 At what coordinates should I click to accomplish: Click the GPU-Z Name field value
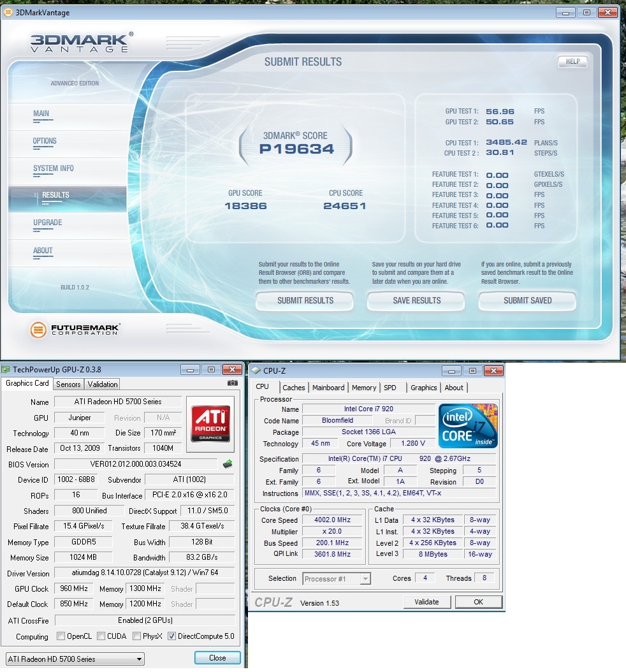point(118,402)
